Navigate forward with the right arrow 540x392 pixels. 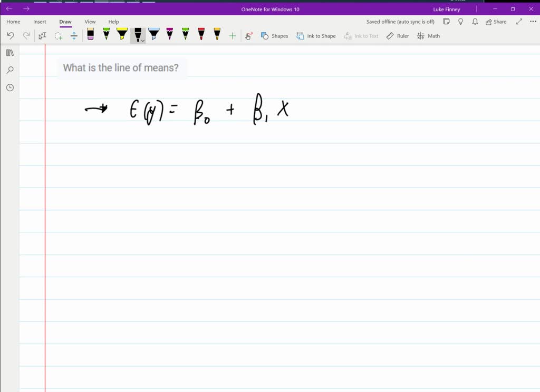(26, 9)
